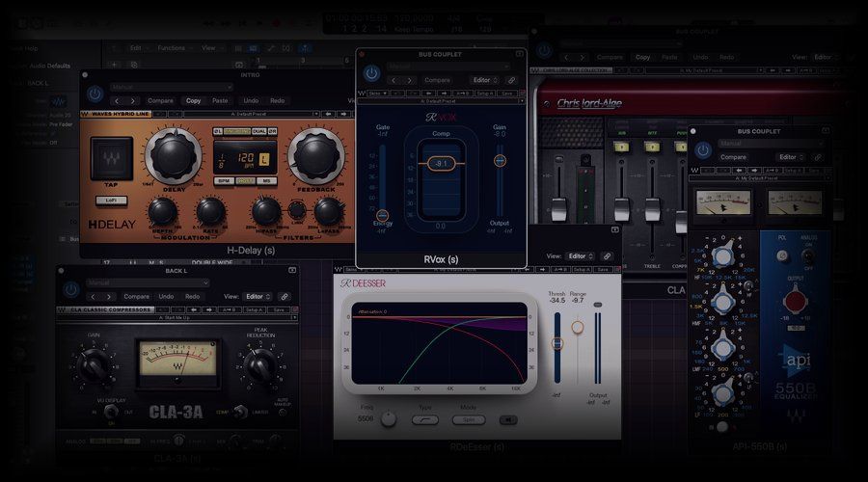868x482 pixels.
Task: Open the Manual preset dropdown in RVox window
Action: point(448,67)
